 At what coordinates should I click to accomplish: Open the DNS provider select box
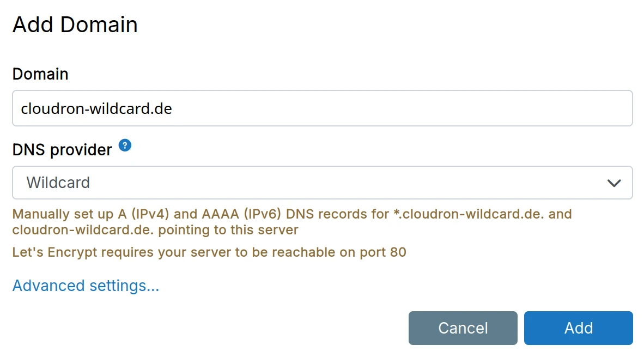click(x=321, y=183)
